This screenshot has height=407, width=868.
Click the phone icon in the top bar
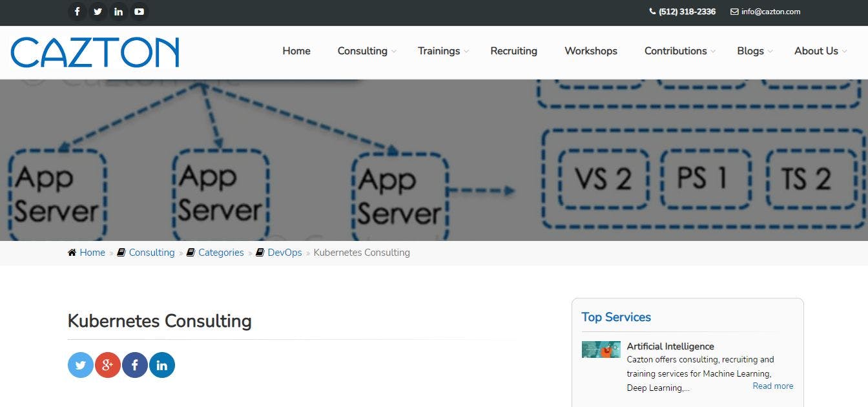[x=652, y=12]
